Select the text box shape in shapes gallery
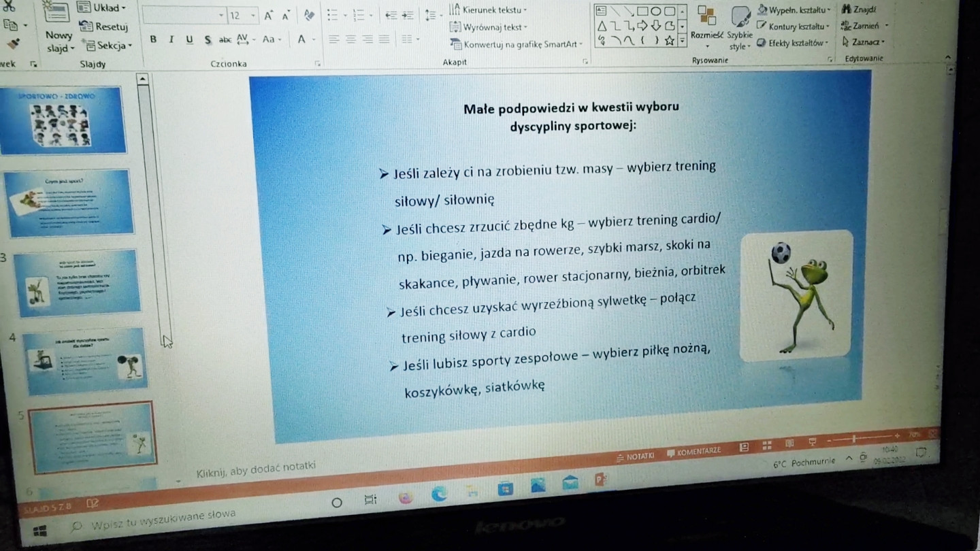Viewport: 980px width, 551px height. coord(601,11)
